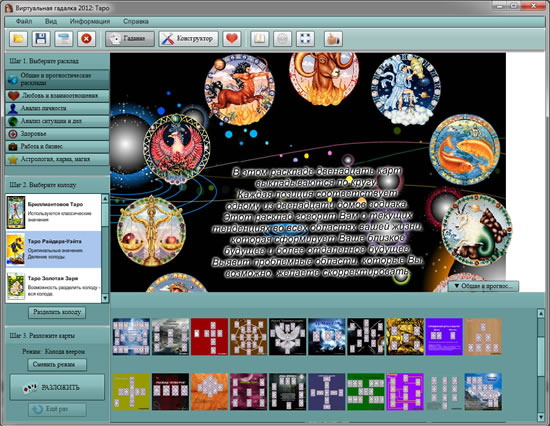Select the blue stormy clouds spread thumbnail

point(327,337)
